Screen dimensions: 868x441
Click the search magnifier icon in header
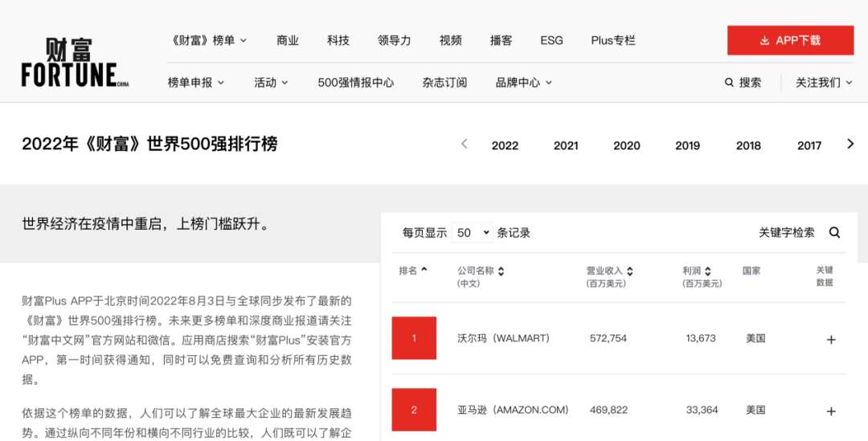(x=729, y=83)
